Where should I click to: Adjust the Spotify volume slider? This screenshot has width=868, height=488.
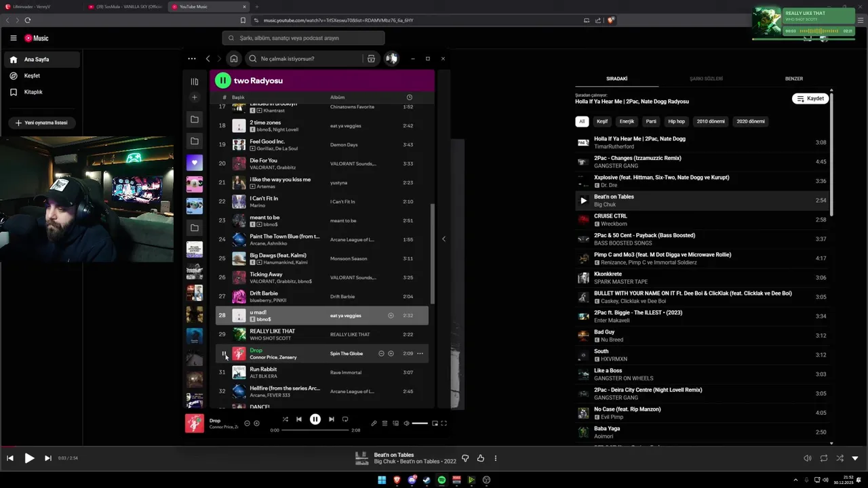click(420, 424)
